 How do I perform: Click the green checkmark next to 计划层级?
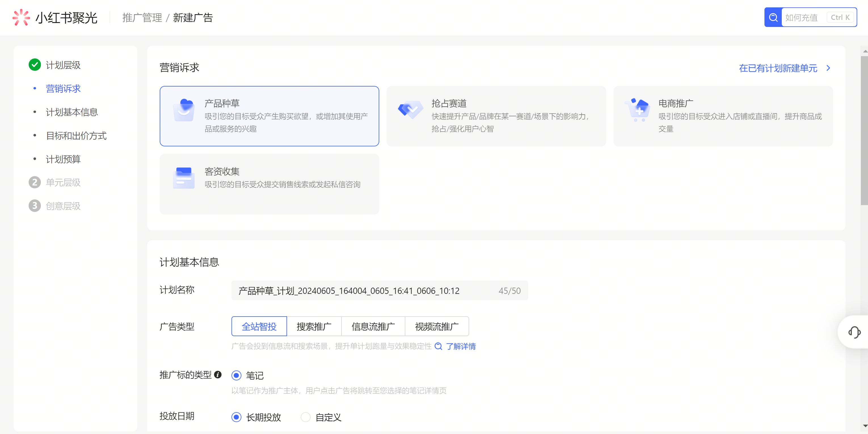(x=35, y=65)
